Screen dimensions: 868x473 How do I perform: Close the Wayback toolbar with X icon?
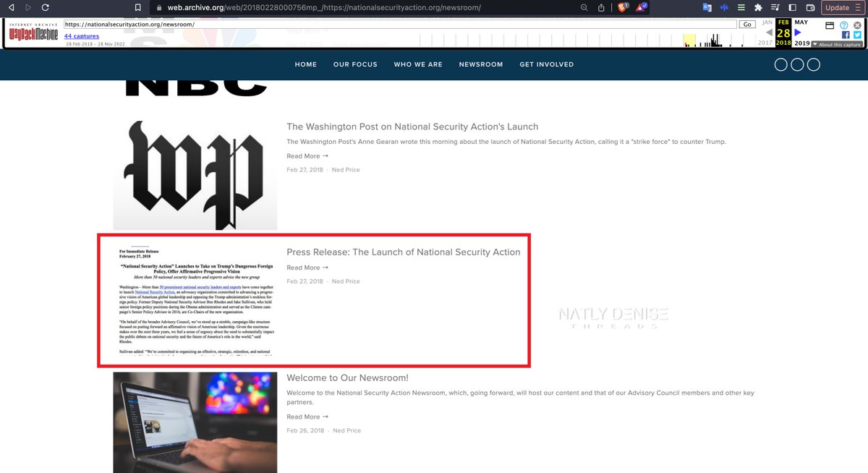pos(856,25)
